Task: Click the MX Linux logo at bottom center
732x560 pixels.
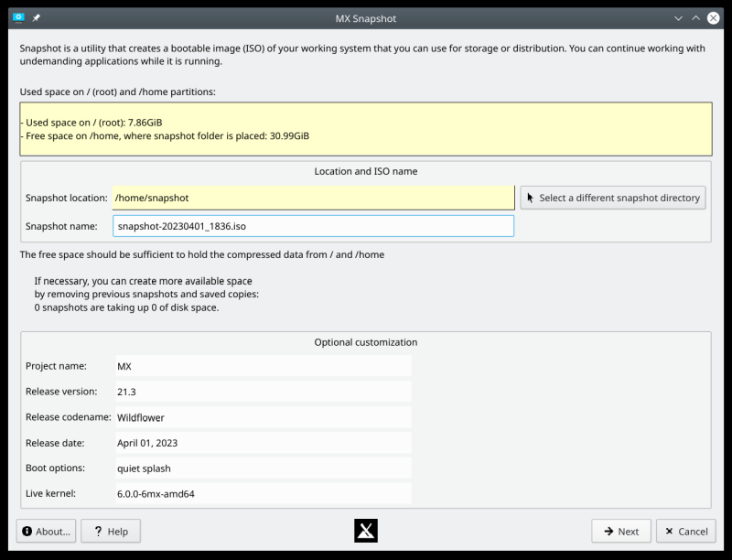Action: point(365,532)
